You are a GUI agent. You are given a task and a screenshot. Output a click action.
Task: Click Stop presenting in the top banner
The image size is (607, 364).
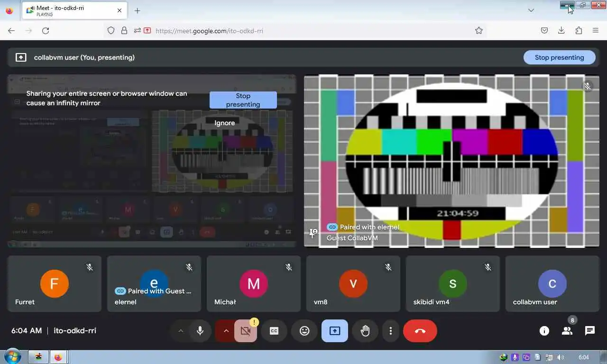click(560, 57)
